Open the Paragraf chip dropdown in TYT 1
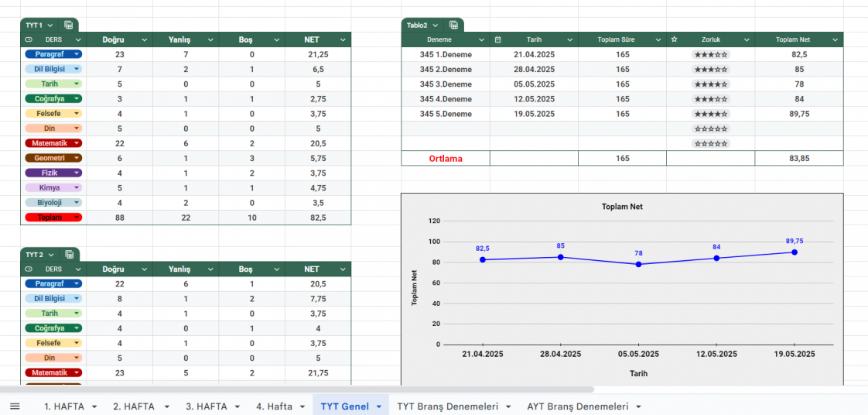The width and height of the screenshot is (868, 415). [77, 54]
